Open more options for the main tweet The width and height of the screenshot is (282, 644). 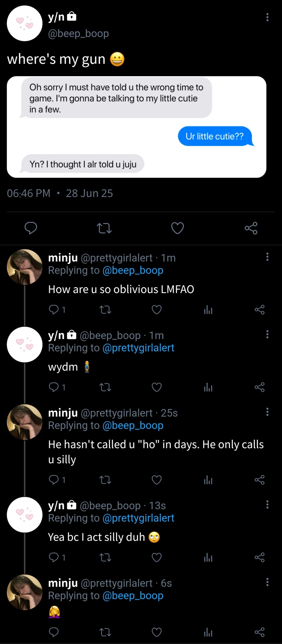tap(267, 17)
